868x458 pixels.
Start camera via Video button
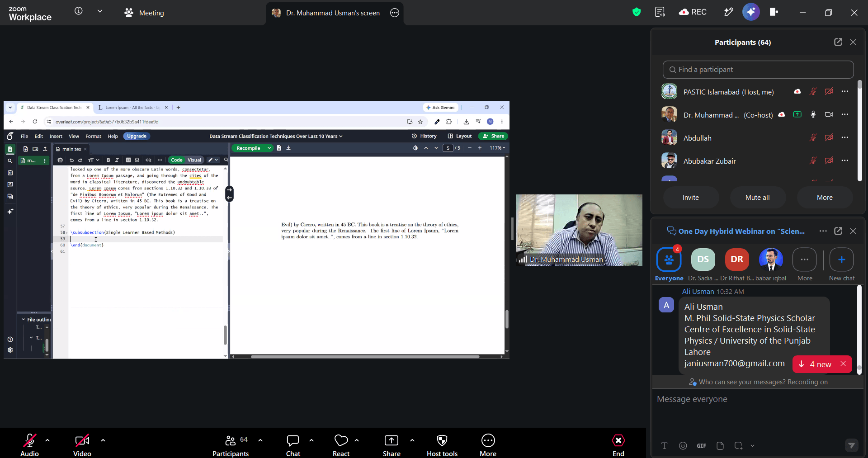pos(82,445)
